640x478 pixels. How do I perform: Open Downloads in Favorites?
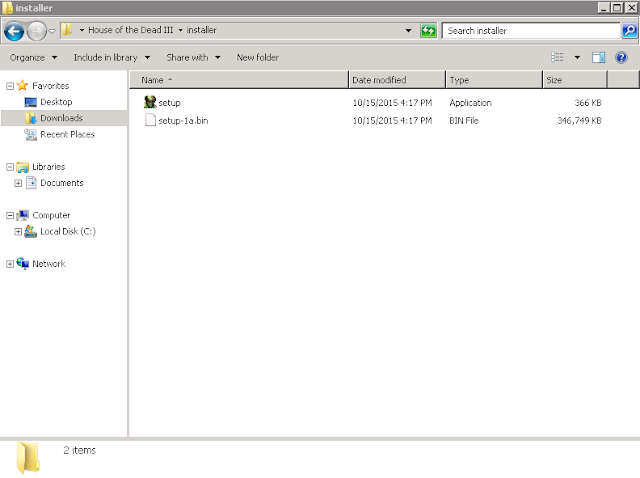pyautogui.click(x=61, y=118)
